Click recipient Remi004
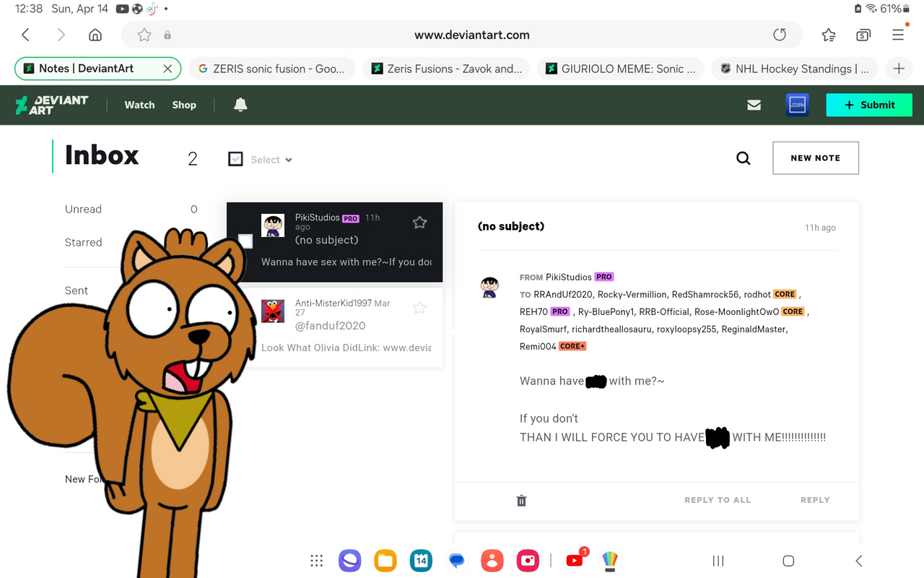924x578 pixels. click(538, 346)
